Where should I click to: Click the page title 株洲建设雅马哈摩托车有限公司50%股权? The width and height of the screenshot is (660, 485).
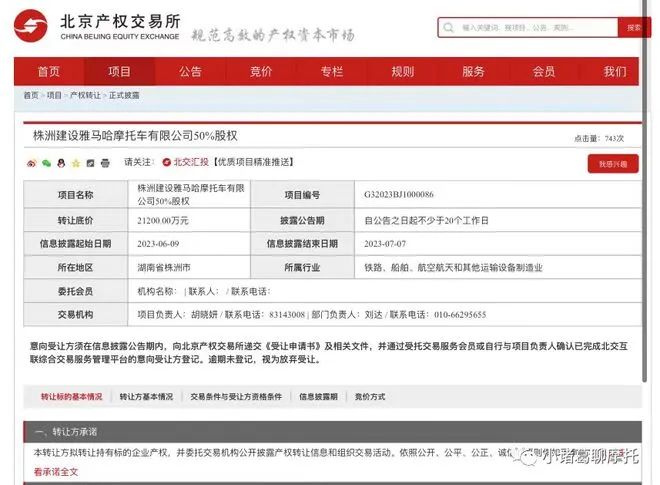pyautogui.click(x=135, y=136)
